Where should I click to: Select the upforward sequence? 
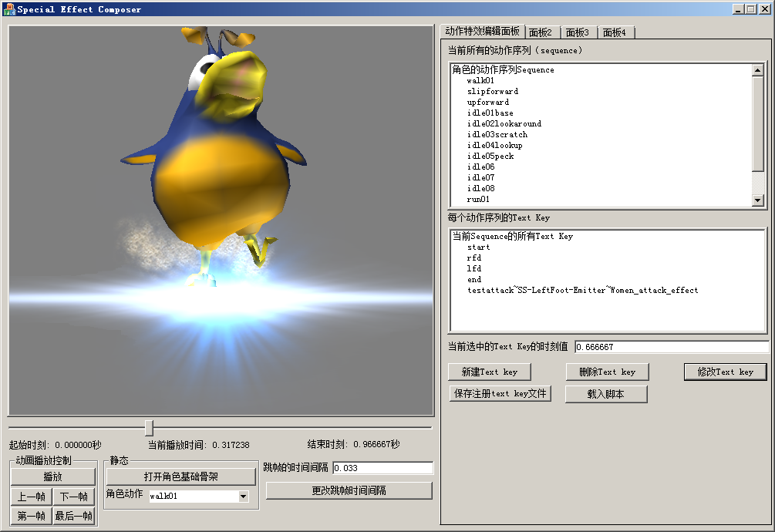(x=488, y=103)
